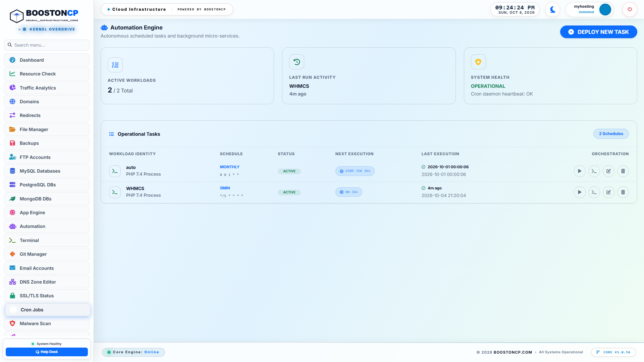Screen dimensions: 644x362
Task: Click the system health shield icon
Action: 478,62
